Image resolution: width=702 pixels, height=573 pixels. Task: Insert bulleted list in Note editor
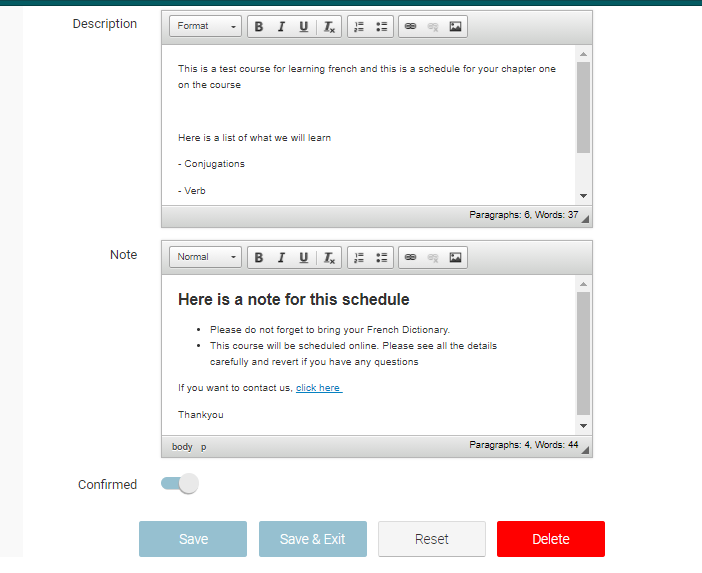click(x=381, y=257)
